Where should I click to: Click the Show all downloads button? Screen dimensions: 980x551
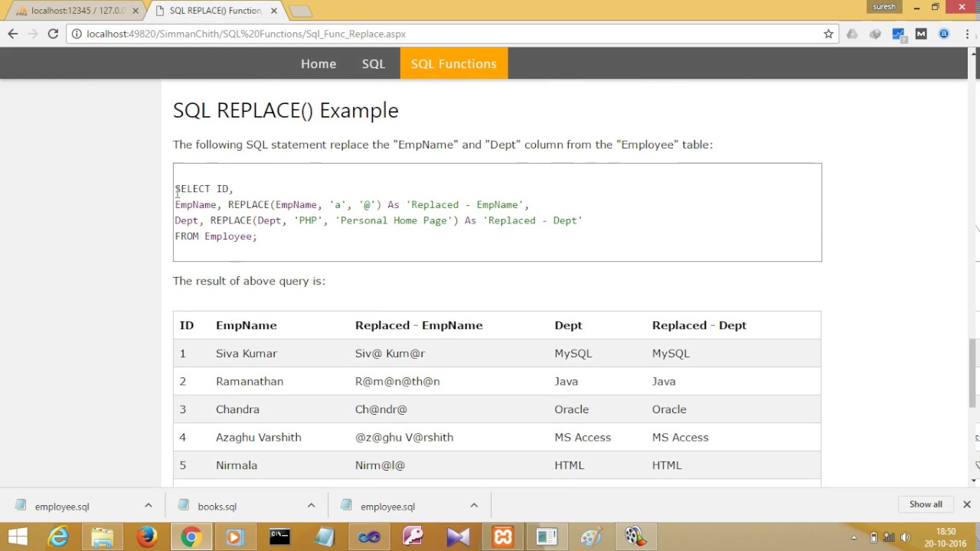pos(926,504)
